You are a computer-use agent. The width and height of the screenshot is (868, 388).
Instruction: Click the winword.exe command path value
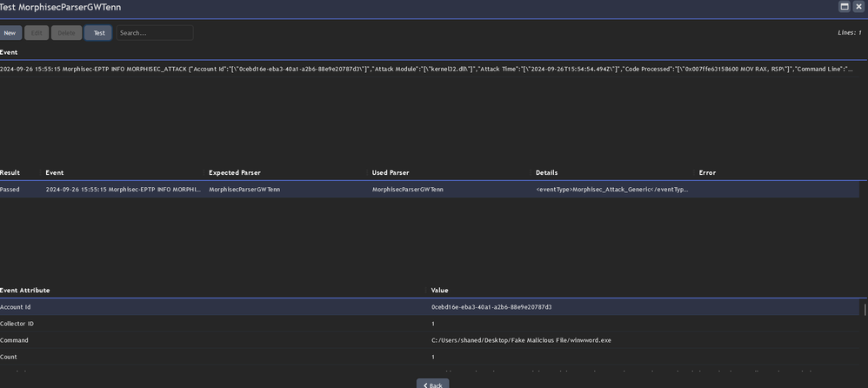pos(522,340)
